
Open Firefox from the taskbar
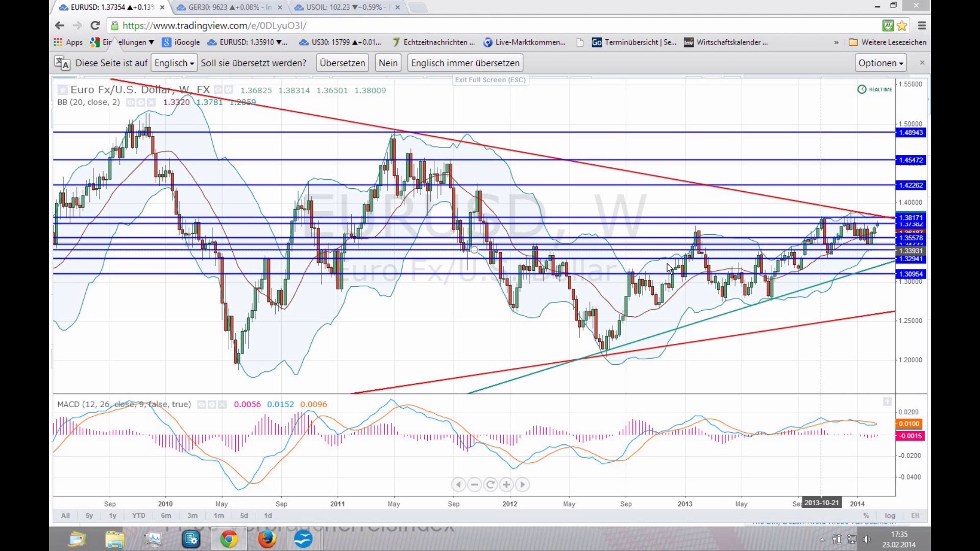click(x=266, y=539)
